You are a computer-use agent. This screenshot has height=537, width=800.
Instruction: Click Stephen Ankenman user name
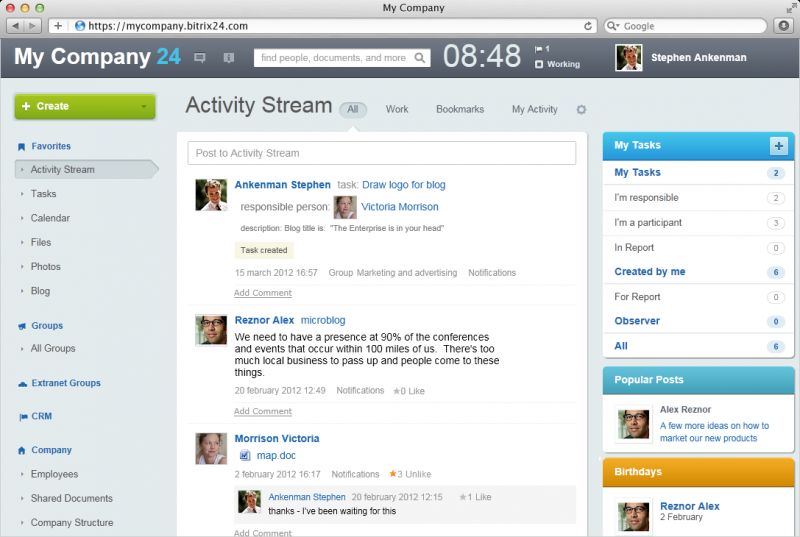tap(698, 58)
